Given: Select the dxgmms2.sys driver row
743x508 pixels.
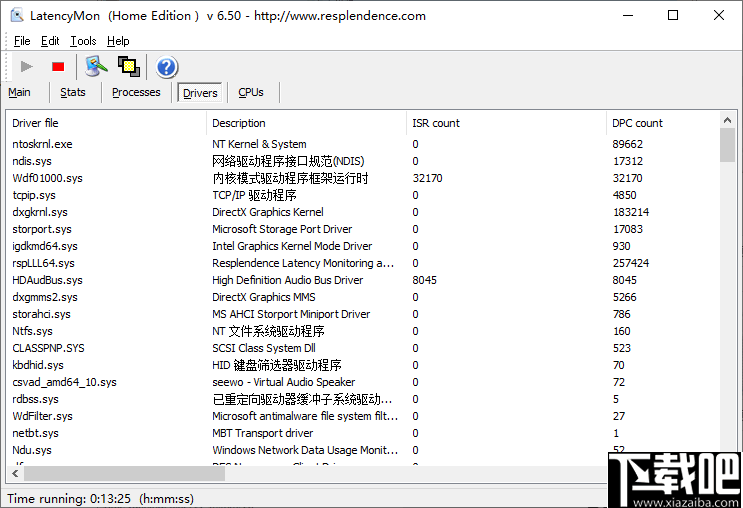Looking at the screenshot, I should point(363,298).
